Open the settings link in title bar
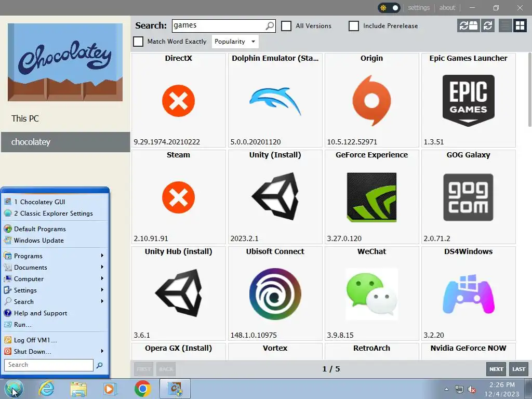The width and height of the screenshot is (532, 399). point(419,7)
